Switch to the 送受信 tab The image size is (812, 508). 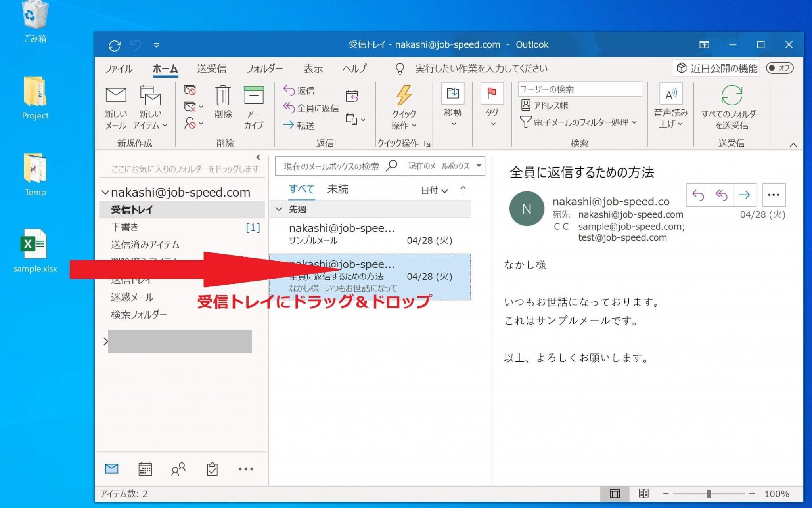[212, 69]
